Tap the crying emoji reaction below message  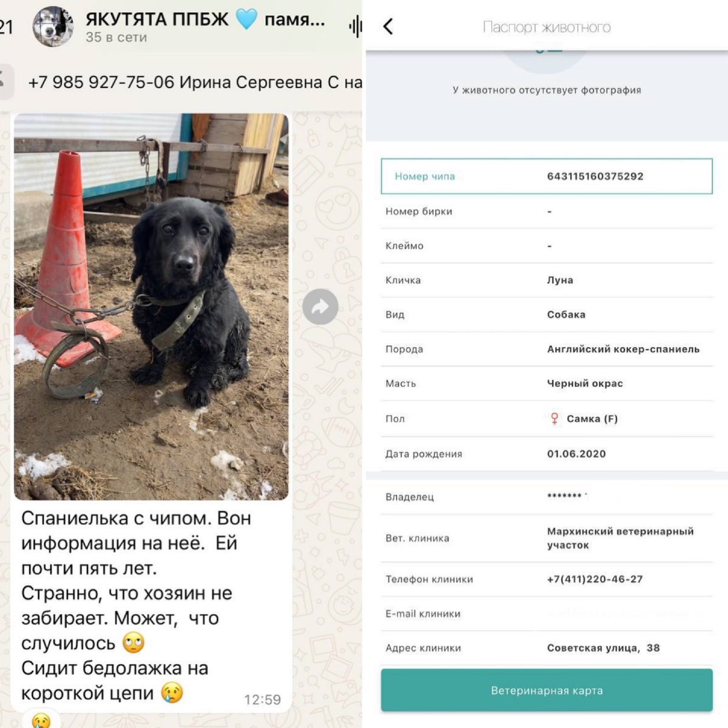click(41, 721)
